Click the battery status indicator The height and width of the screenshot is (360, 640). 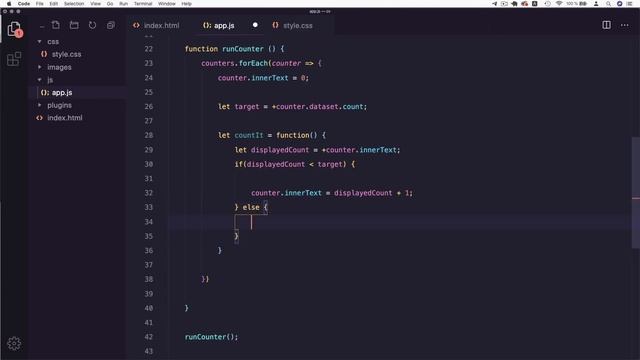[x=576, y=4]
